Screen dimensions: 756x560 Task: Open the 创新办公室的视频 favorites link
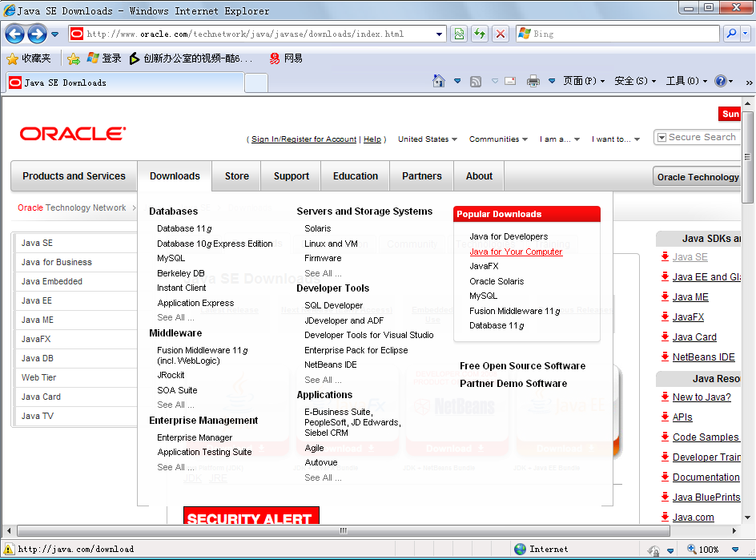(191, 58)
